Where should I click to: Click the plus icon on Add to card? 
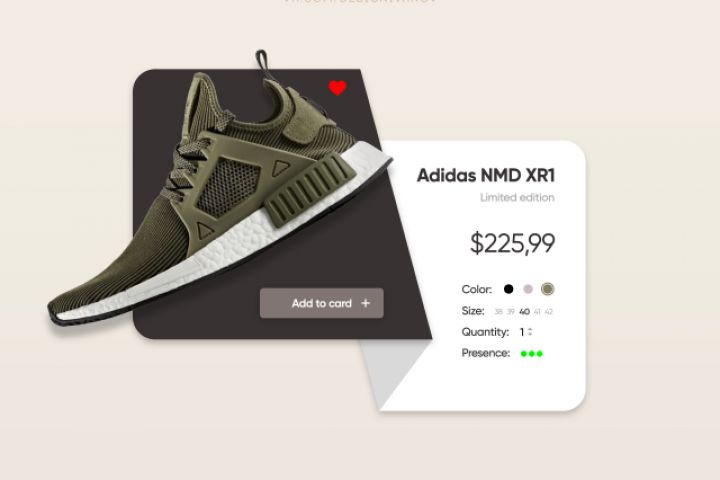(366, 303)
